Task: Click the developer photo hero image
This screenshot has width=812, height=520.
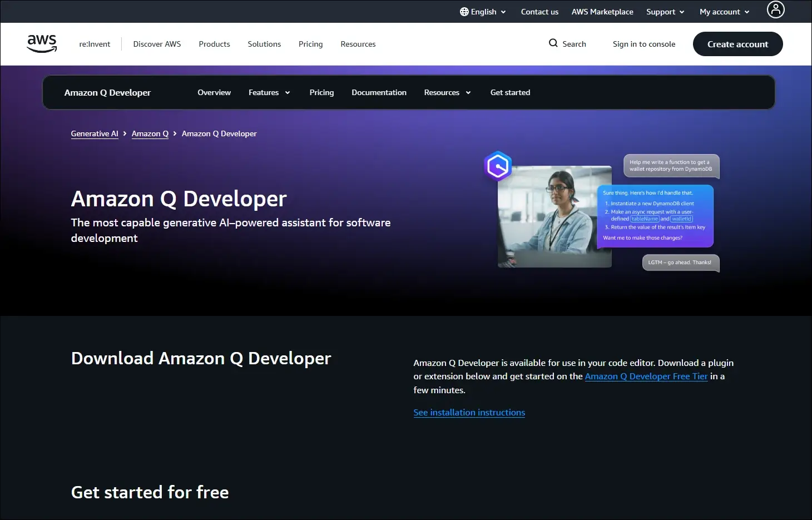Action: 554,216
